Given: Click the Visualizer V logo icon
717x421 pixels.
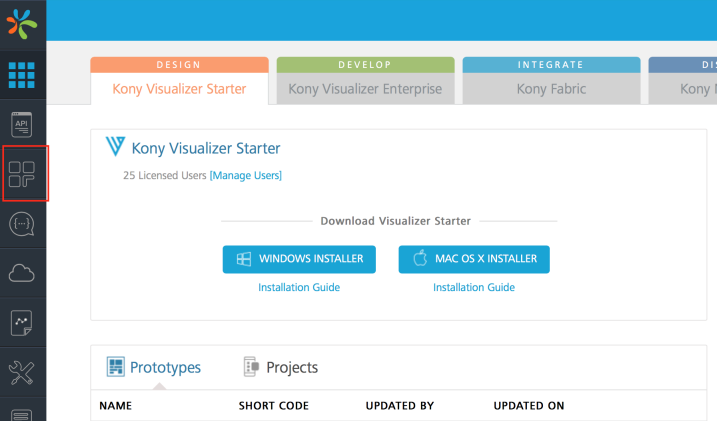Looking at the screenshot, I should (x=115, y=147).
